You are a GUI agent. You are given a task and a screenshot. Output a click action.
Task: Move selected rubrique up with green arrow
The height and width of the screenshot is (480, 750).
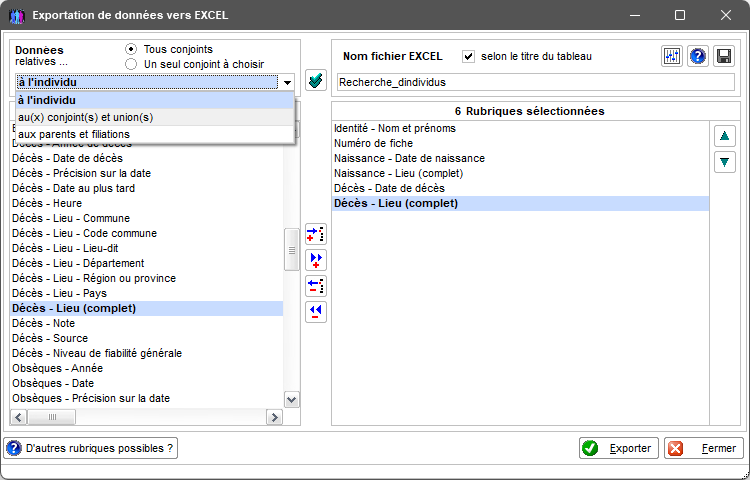click(724, 136)
